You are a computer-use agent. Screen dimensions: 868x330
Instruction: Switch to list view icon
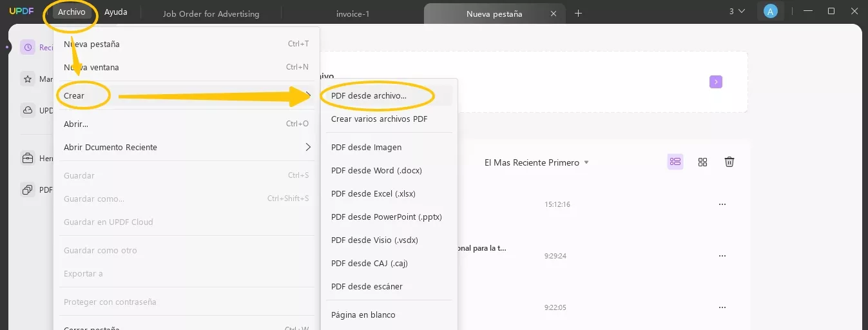point(675,162)
